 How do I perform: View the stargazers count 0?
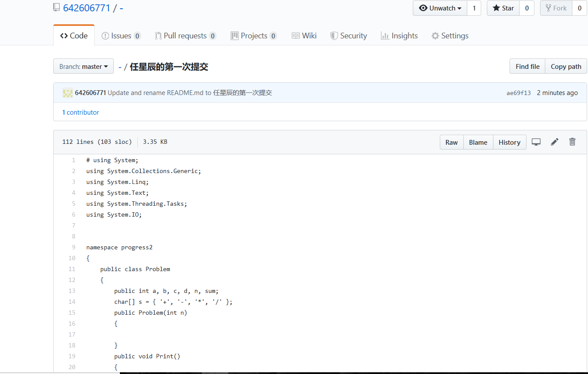tap(527, 8)
